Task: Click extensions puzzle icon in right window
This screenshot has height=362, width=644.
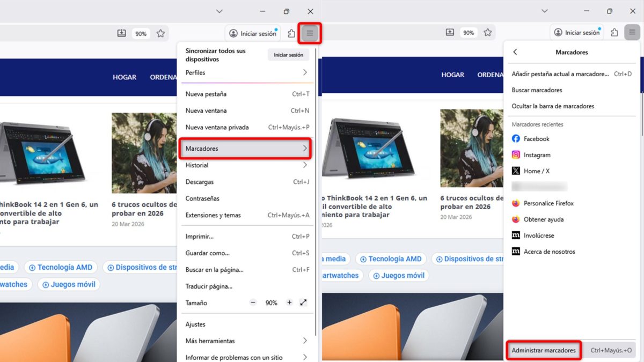Action: point(614,33)
